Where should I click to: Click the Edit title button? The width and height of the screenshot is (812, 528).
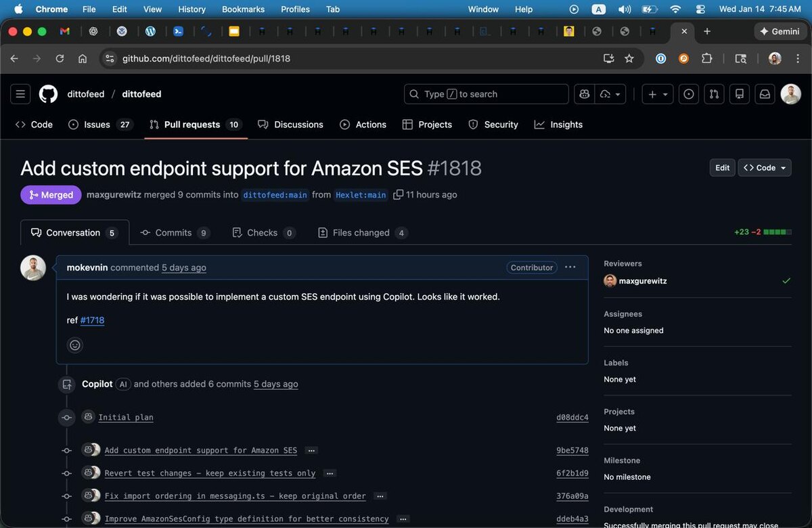pyautogui.click(x=722, y=168)
